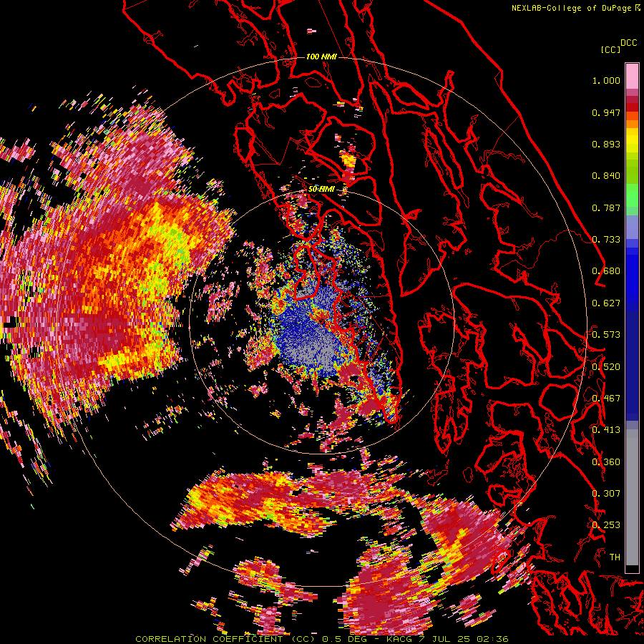Click the 0.627 legend value

pos(606,303)
